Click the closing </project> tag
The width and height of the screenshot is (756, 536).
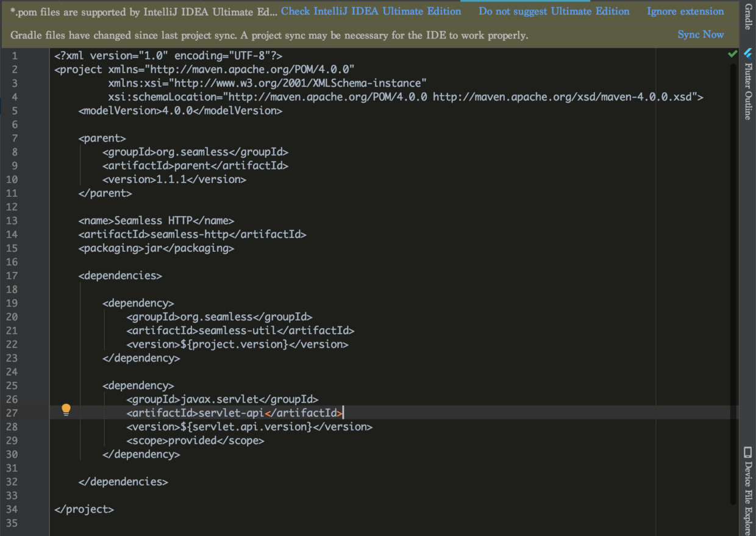click(x=84, y=509)
